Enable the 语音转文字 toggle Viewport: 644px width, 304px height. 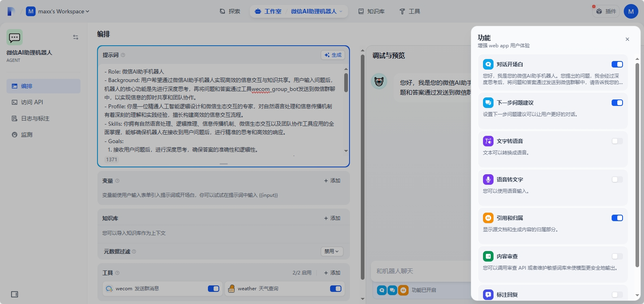pyautogui.click(x=617, y=179)
